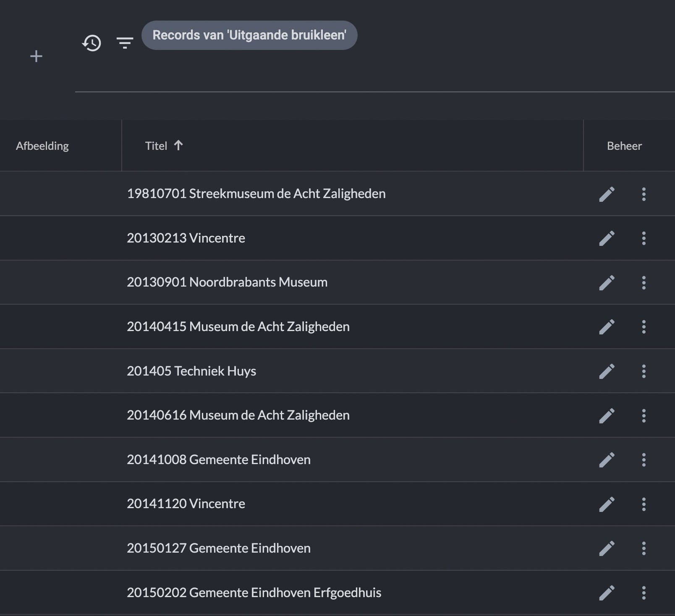Edit the 201405 Techniek Huys record
The image size is (675, 616).
pyautogui.click(x=607, y=371)
